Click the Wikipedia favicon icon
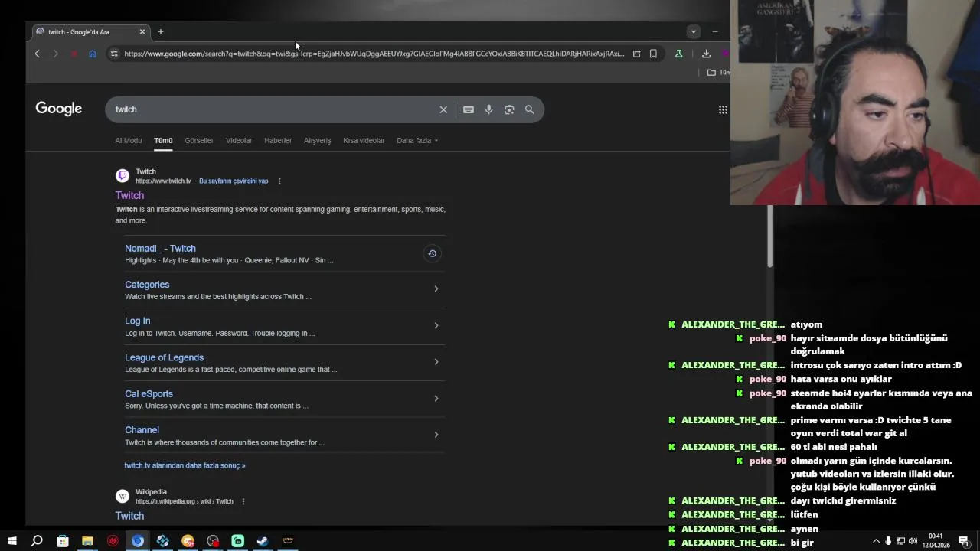 tap(122, 496)
